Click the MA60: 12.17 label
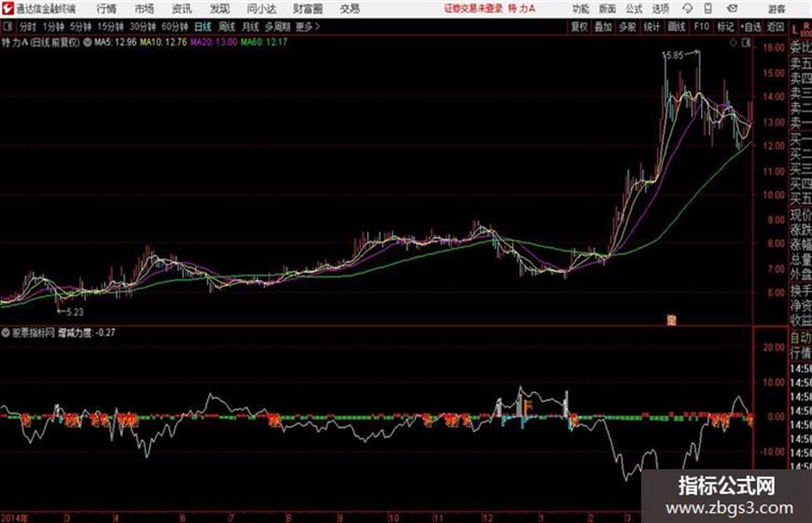Screen dimensions: 812x523 coord(264,42)
